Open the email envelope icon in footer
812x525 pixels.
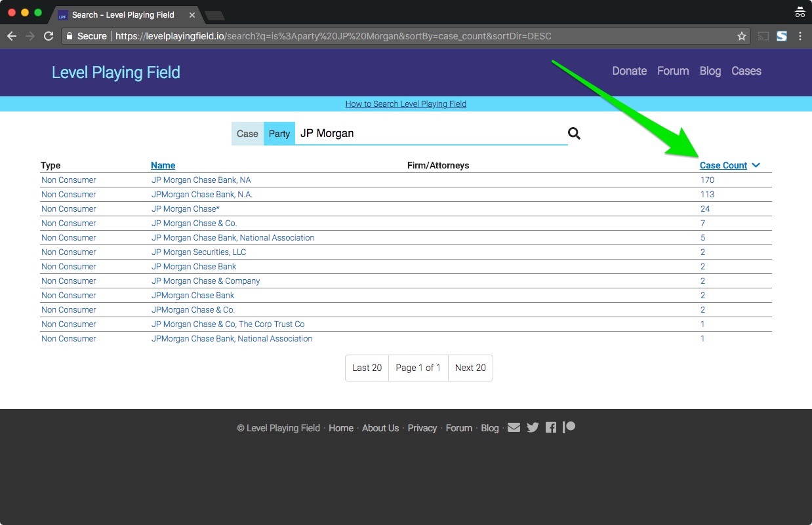[514, 427]
